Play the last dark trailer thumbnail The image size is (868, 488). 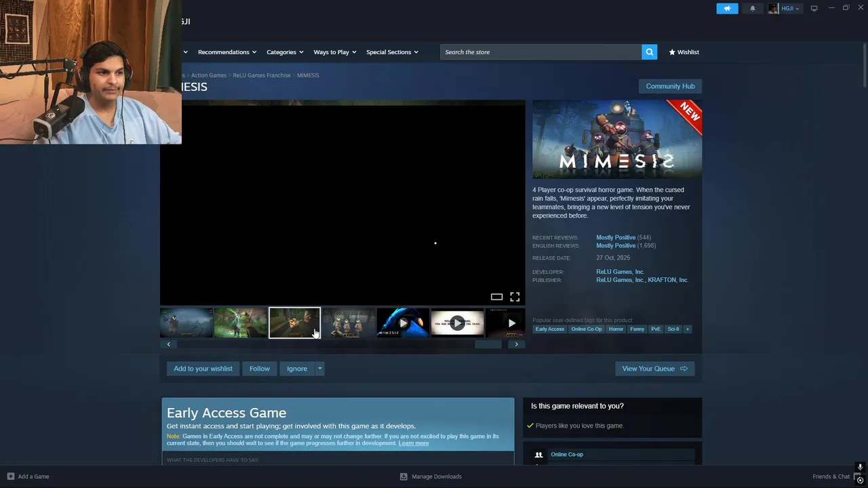tap(505, 323)
